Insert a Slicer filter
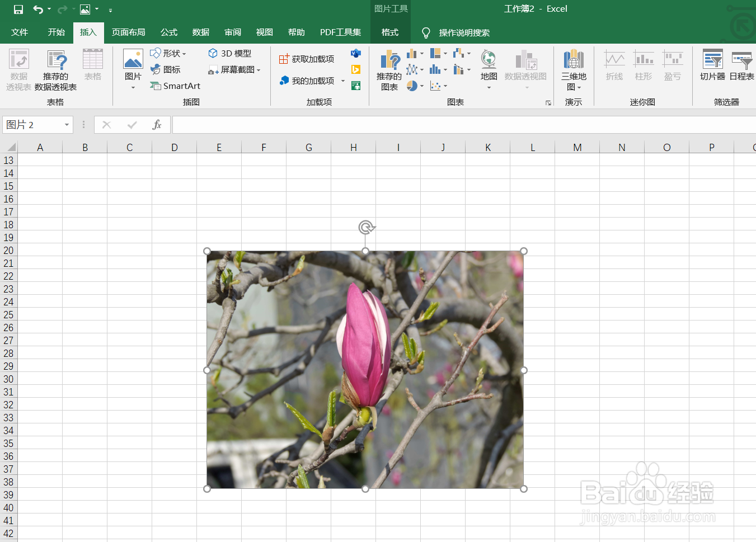756x542 pixels. pos(712,65)
